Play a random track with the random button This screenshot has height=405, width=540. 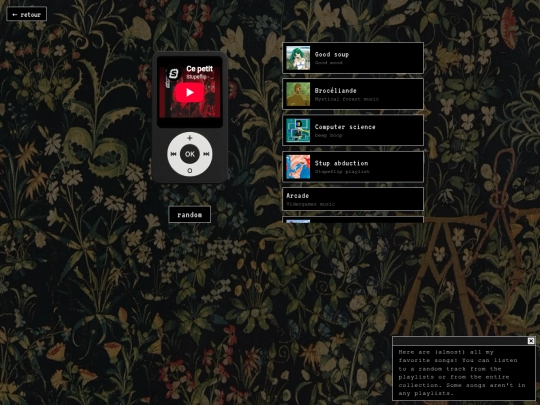tap(189, 215)
